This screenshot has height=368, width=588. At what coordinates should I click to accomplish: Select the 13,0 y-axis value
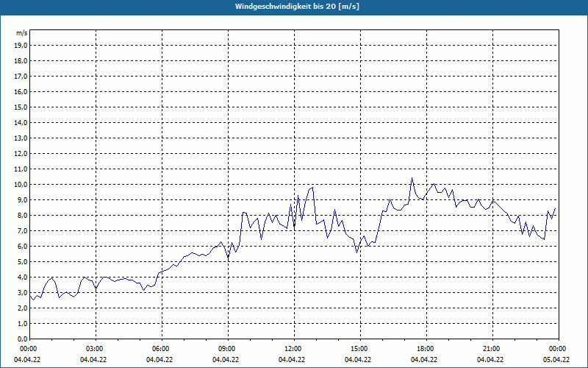tap(21, 138)
